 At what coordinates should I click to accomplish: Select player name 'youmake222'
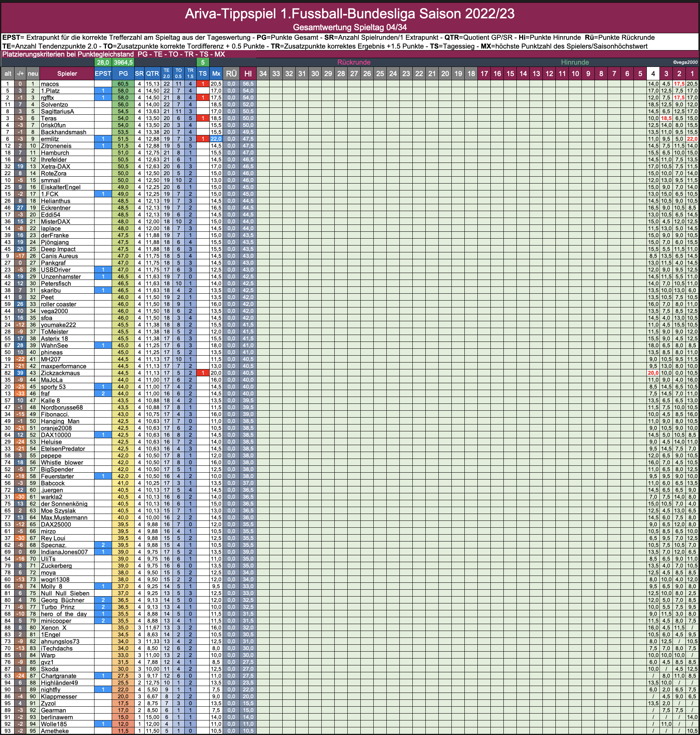(x=58, y=325)
